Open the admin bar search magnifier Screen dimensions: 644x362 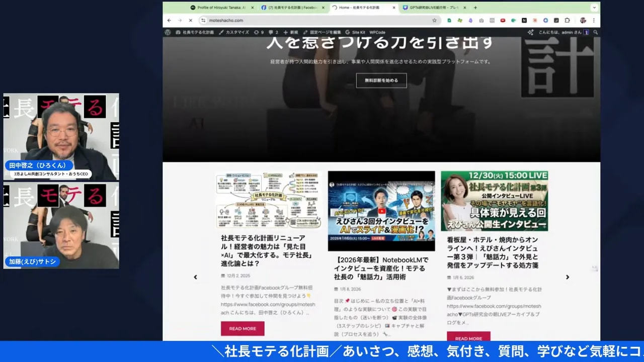tap(596, 32)
